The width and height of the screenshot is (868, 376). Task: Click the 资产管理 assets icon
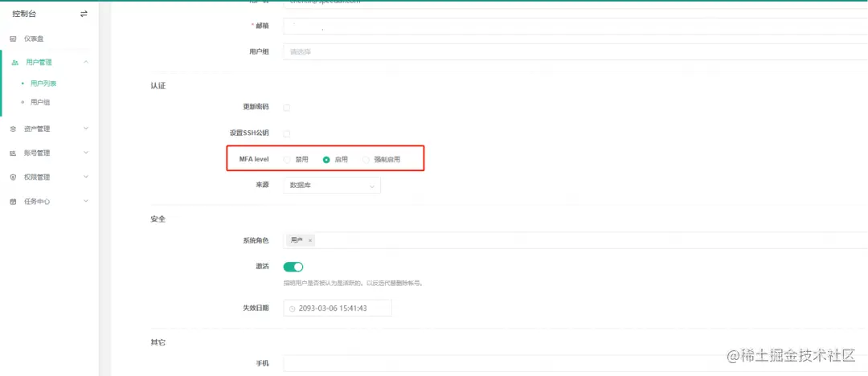(14, 129)
